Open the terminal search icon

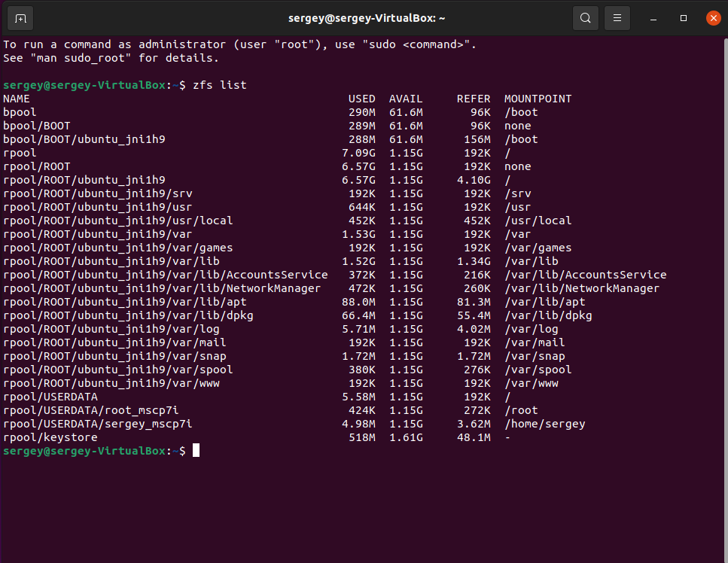[x=586, y=18]
